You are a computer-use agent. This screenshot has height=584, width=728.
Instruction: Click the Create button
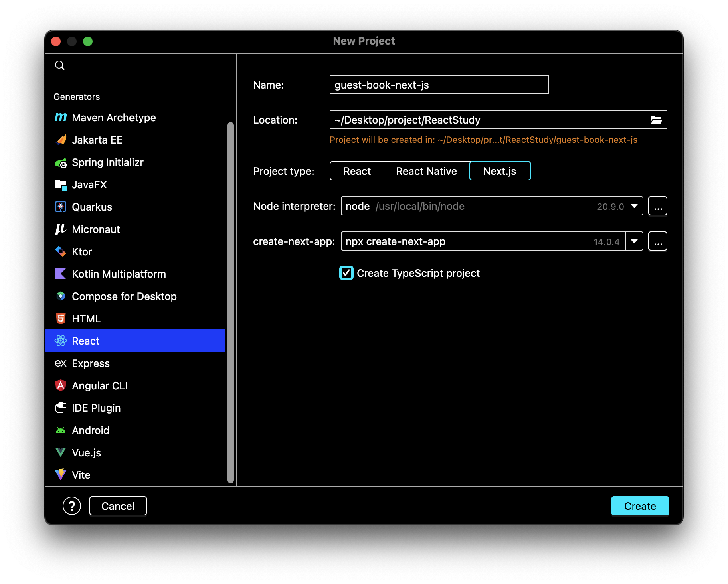coord(640,506)
